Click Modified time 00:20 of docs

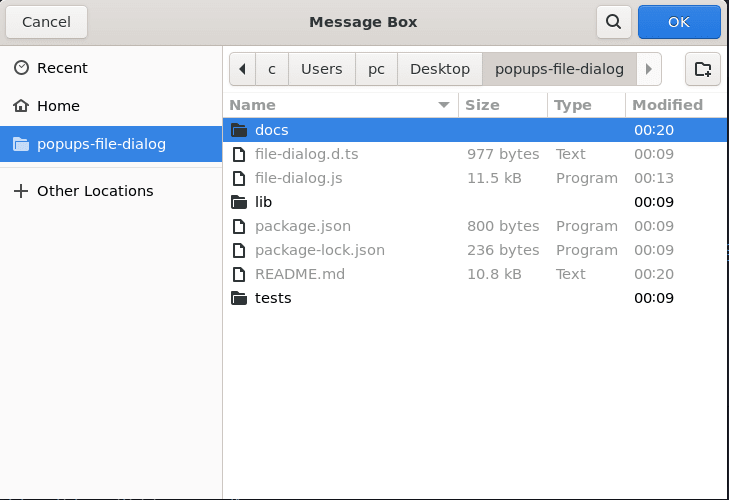[x=654, y=130]
